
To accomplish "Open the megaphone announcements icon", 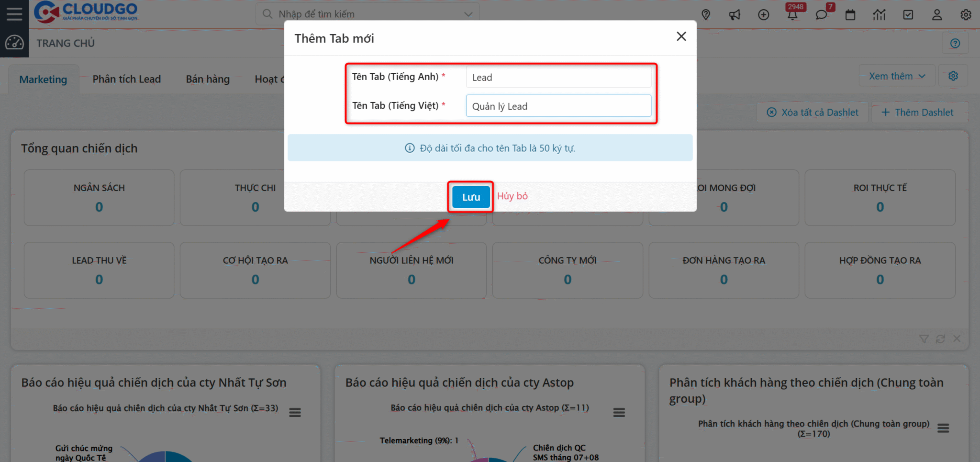I will pyautogui.click(x=735, y=15).
